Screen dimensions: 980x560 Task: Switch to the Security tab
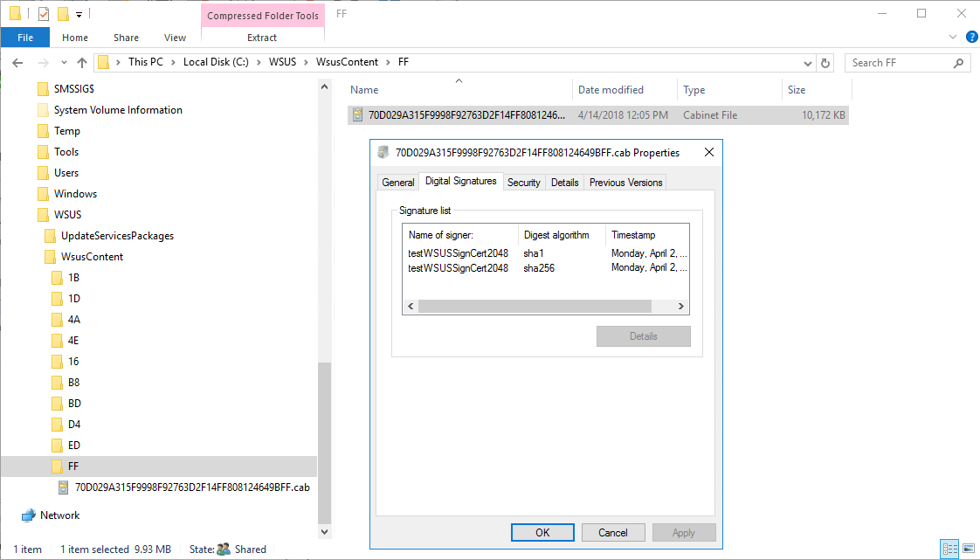[523, 183]
